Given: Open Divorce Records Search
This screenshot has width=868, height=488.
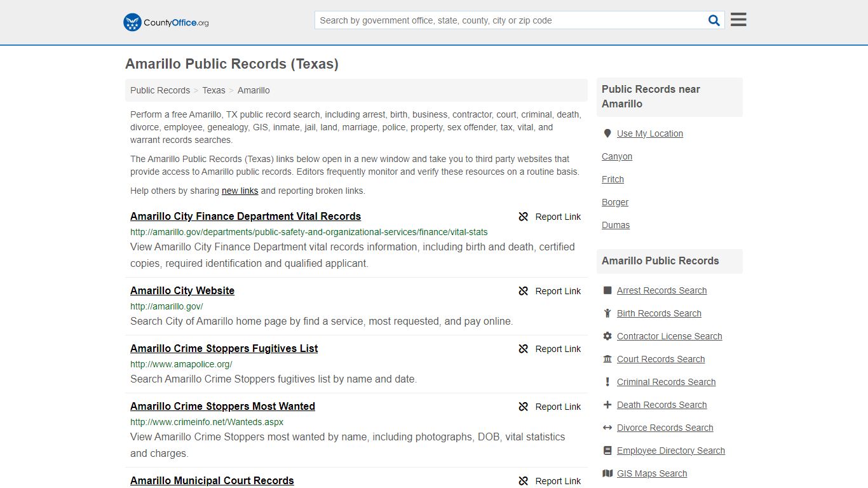Looking at the screenshot, I should pos(665,428).
